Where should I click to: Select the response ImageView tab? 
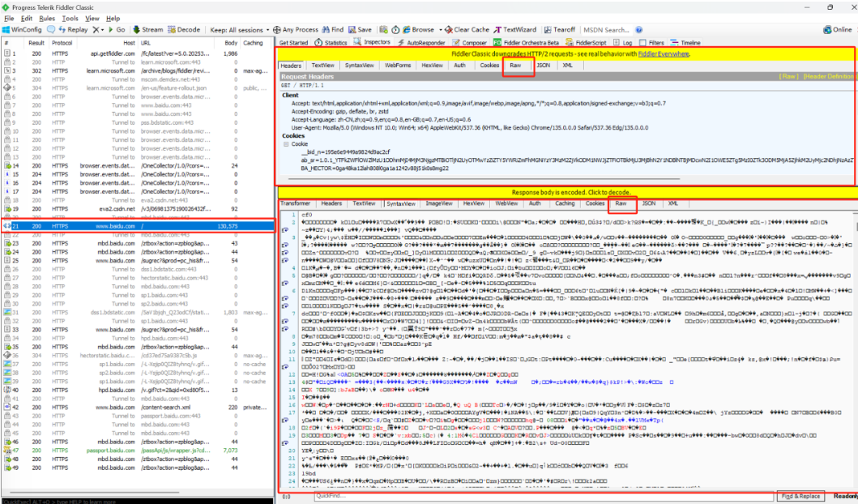(x=439, y=203)
